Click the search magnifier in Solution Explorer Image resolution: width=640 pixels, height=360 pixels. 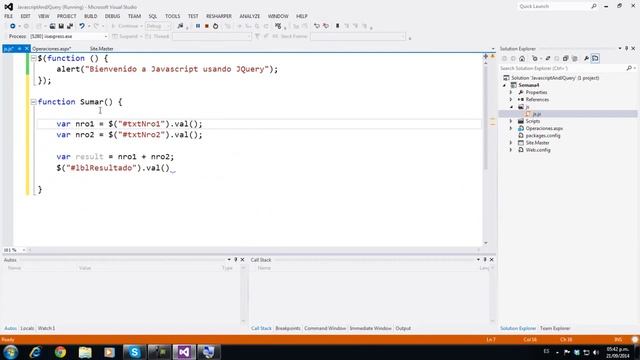point(629,68)
